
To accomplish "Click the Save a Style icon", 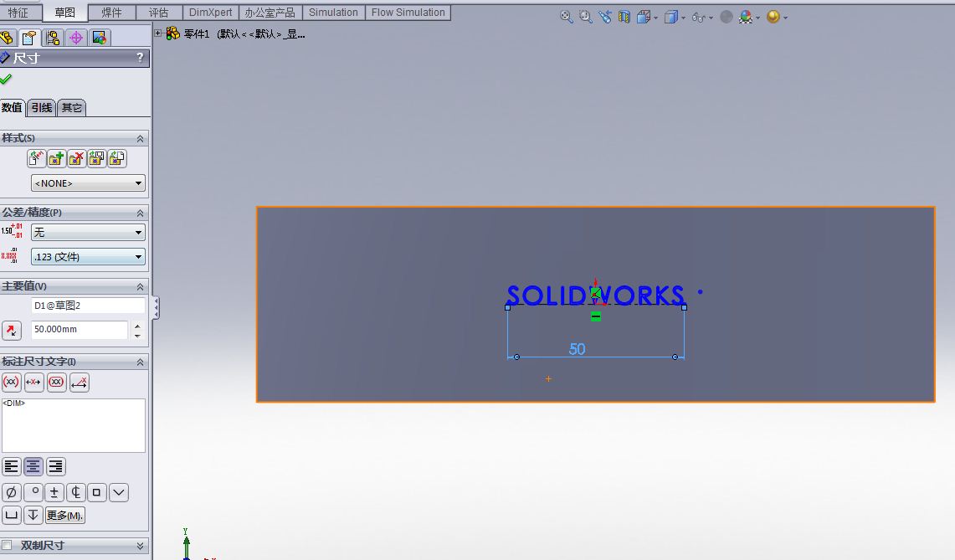I will point(96,158).
